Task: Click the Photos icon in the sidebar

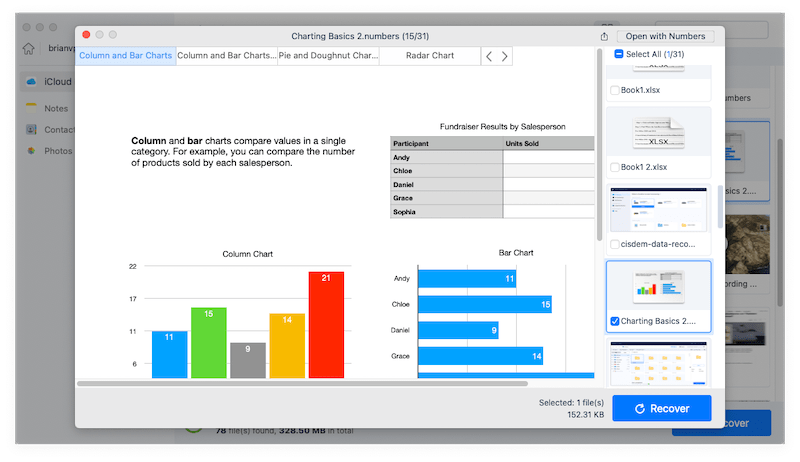Action: pos(32,151)
